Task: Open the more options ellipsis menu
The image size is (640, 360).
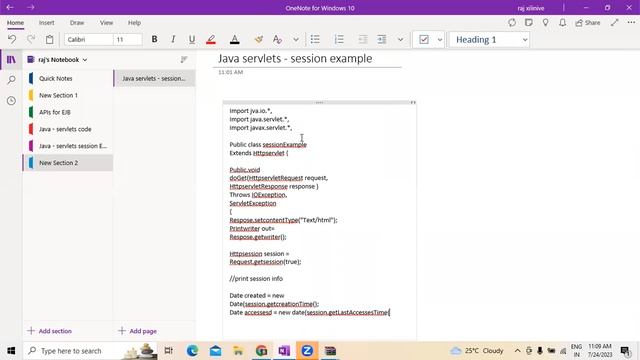Action: [x=631, y=23]
